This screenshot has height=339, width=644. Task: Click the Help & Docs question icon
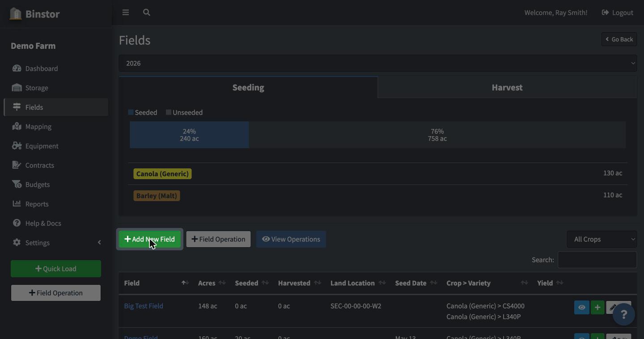pyautogui.click(x=17, y=223)
